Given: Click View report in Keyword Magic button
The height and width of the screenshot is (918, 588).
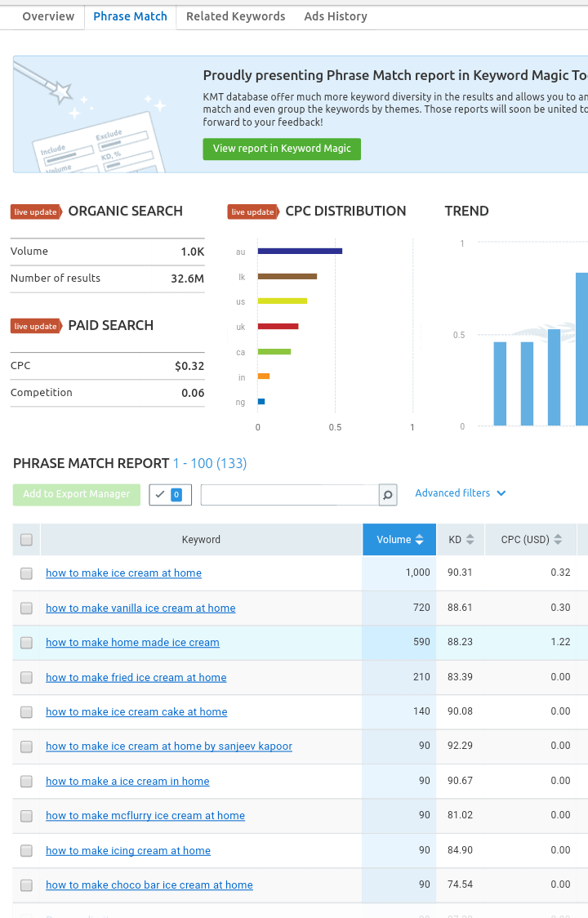Looking at the screenshot, I should click(x=282, y=149).
